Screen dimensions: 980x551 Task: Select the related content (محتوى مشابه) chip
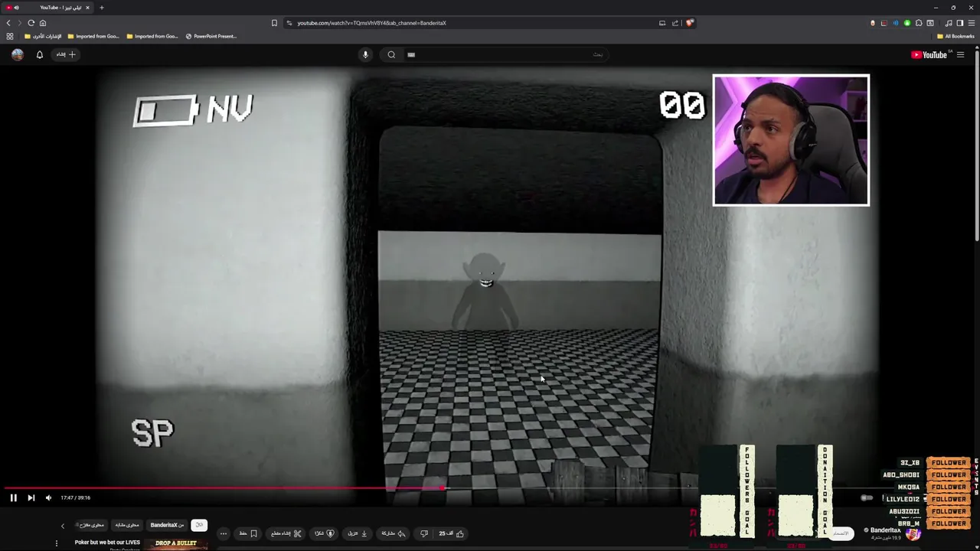(127, 525)
